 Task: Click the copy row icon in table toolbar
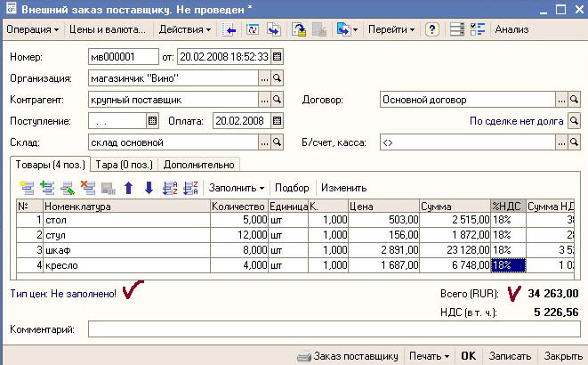(46, 188)
